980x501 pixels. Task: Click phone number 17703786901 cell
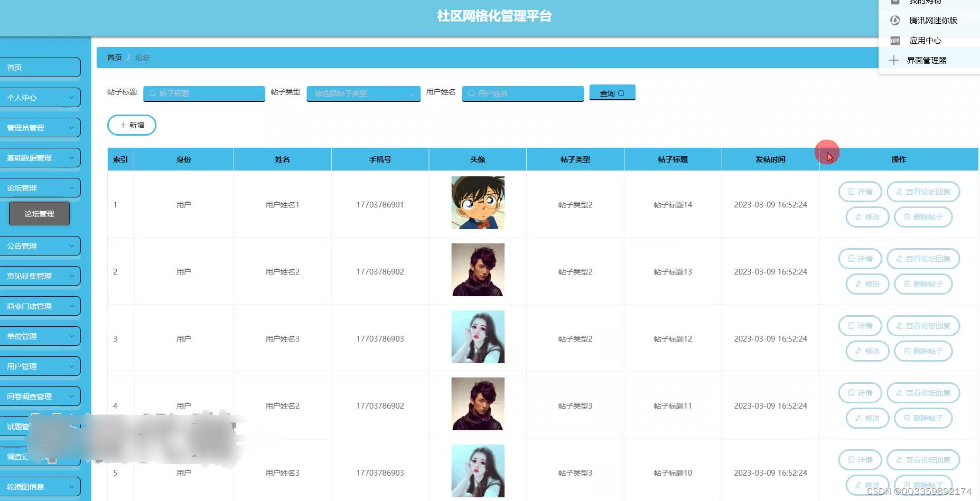pos(380,205)
